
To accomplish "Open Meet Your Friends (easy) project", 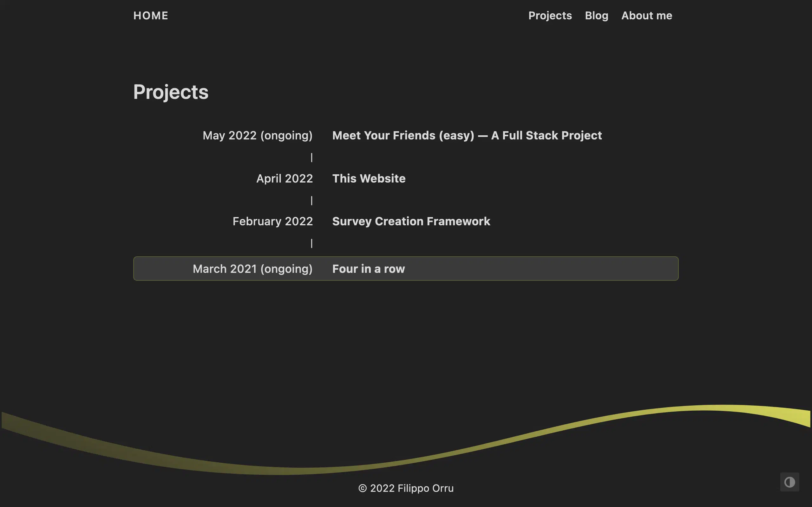I will point(467,136).
